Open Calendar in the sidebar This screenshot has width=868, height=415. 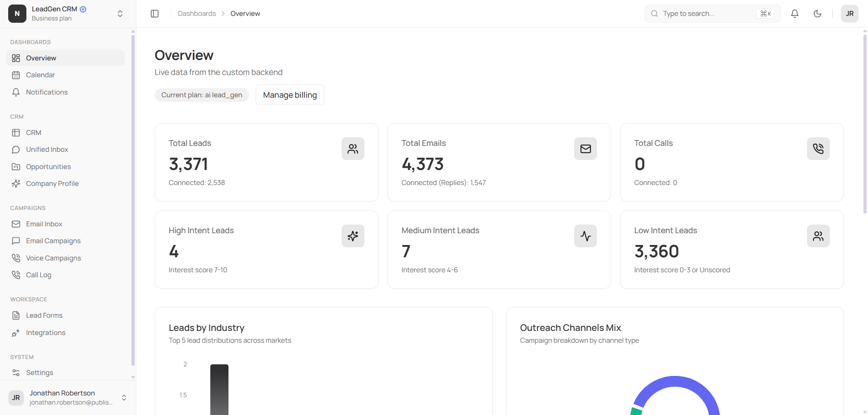65,75
